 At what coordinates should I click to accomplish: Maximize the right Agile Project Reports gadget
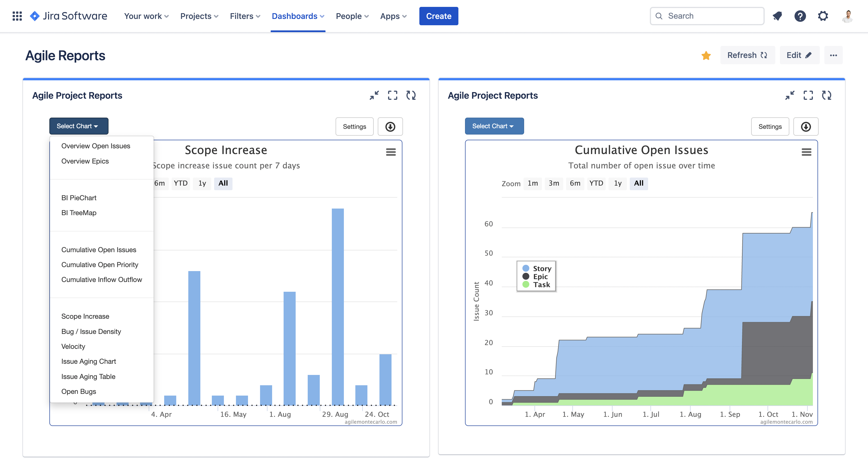[808, 95]
